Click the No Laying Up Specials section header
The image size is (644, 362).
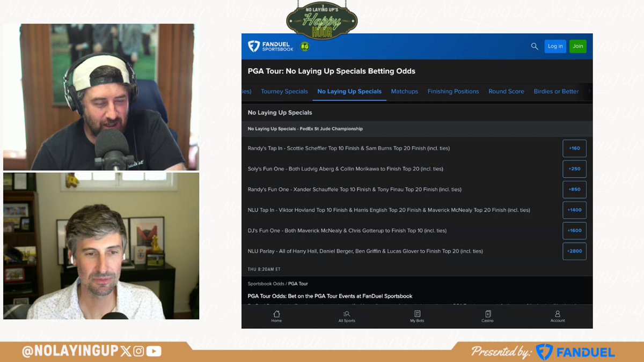click(280, 113)
